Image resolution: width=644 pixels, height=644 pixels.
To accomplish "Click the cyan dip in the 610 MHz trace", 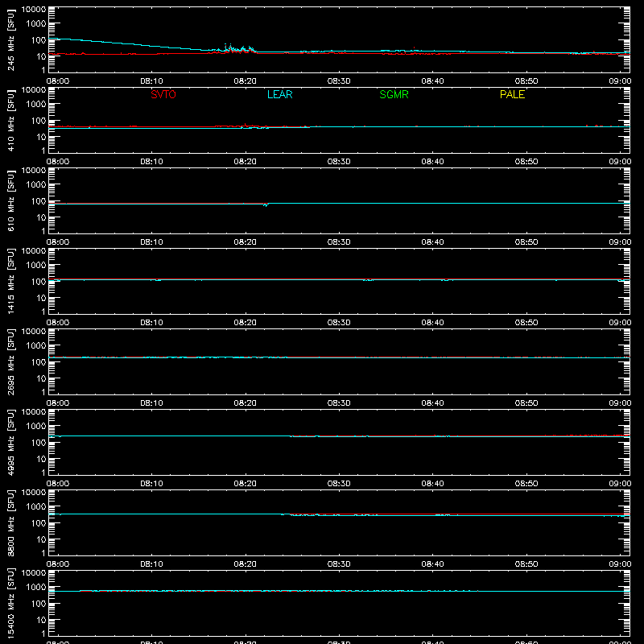I will 266,204.
